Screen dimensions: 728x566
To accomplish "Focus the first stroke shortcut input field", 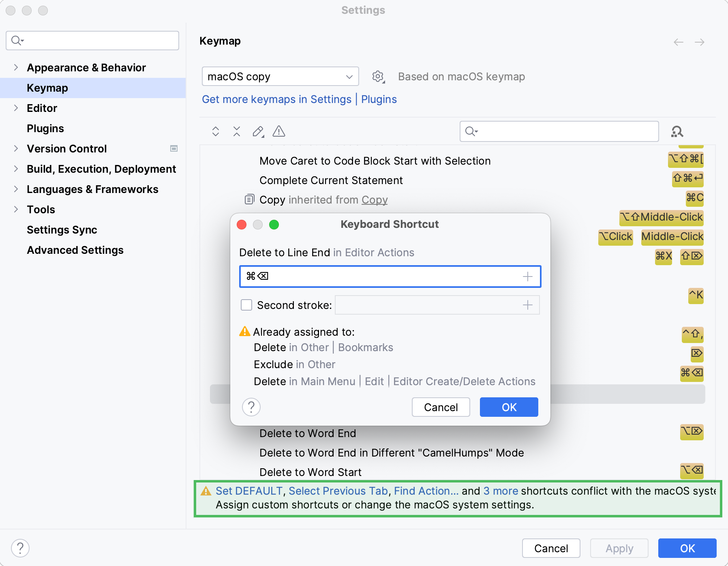I will pos(390,277).
